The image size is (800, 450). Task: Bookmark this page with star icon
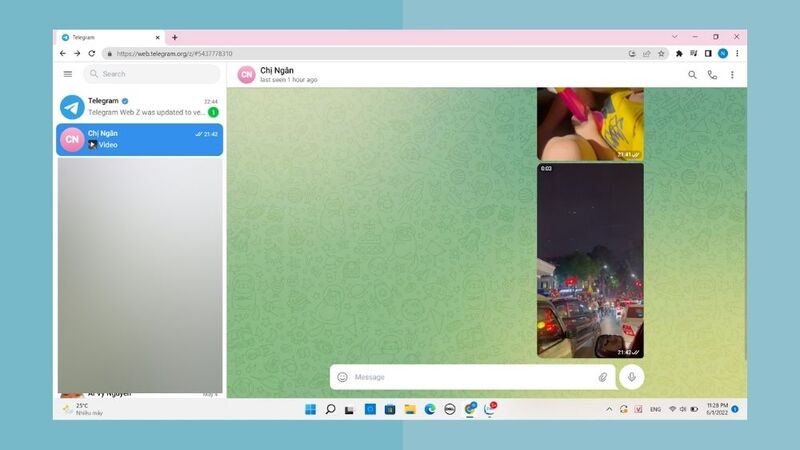(x=661, y=54)
